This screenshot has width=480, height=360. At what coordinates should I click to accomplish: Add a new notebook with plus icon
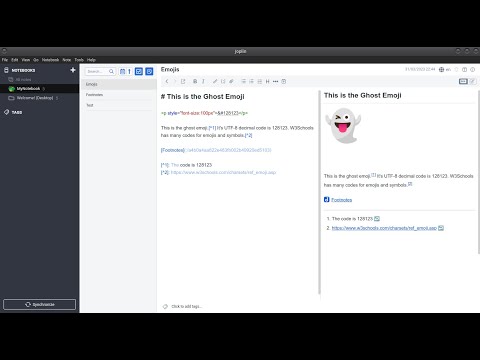click(73, 70)
